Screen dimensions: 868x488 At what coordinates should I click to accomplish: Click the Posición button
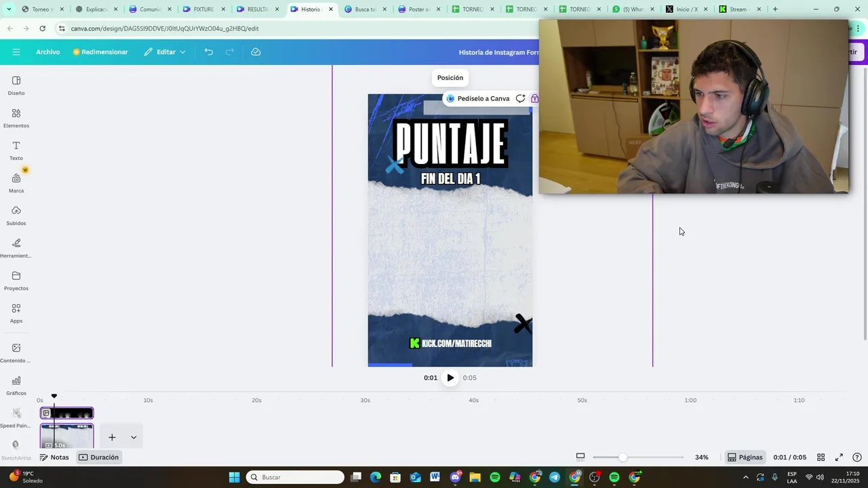tap(450, 78)
